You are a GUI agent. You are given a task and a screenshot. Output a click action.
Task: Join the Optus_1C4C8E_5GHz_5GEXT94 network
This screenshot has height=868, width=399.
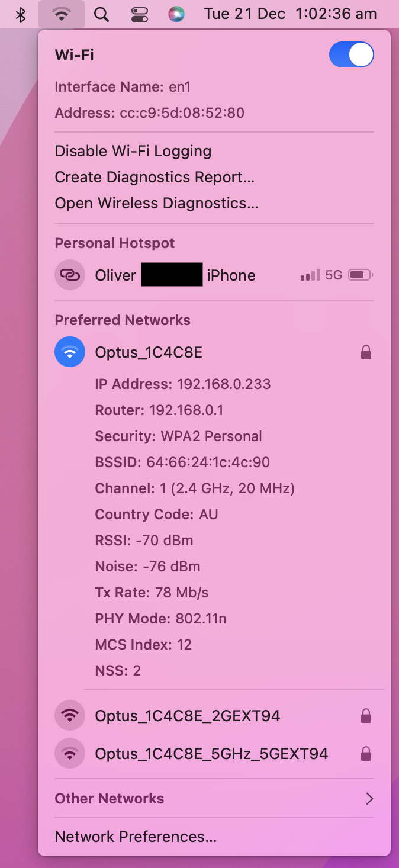[x=214, y=754]
